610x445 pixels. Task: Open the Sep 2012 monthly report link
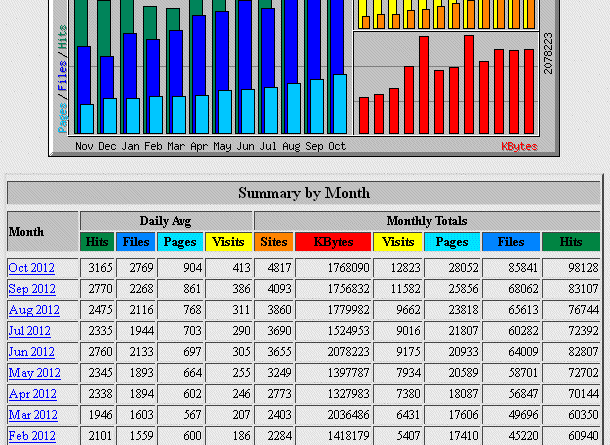coord(33,289)
